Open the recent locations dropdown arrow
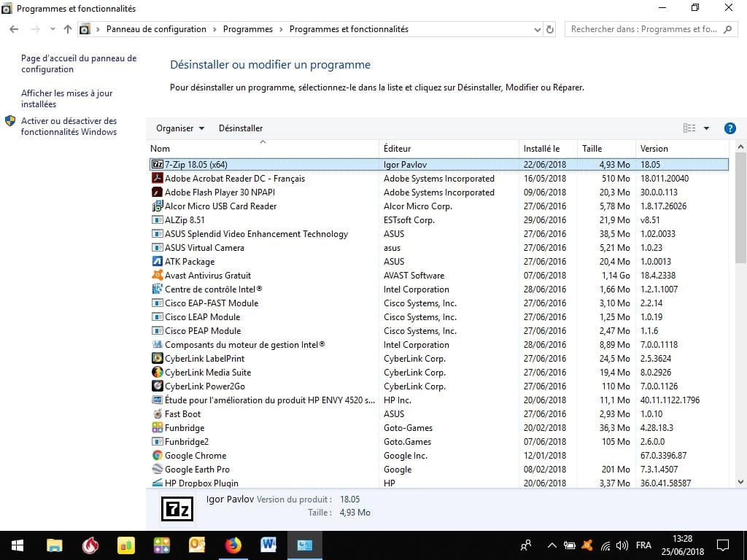The image size is (747, 560). click(x=53, y=29)
